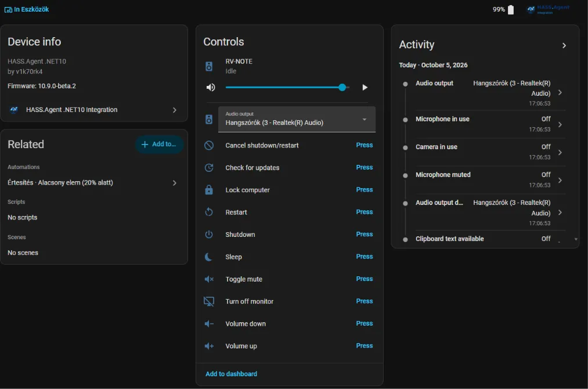Activate Press for Sleep

[x=364, y=257]
